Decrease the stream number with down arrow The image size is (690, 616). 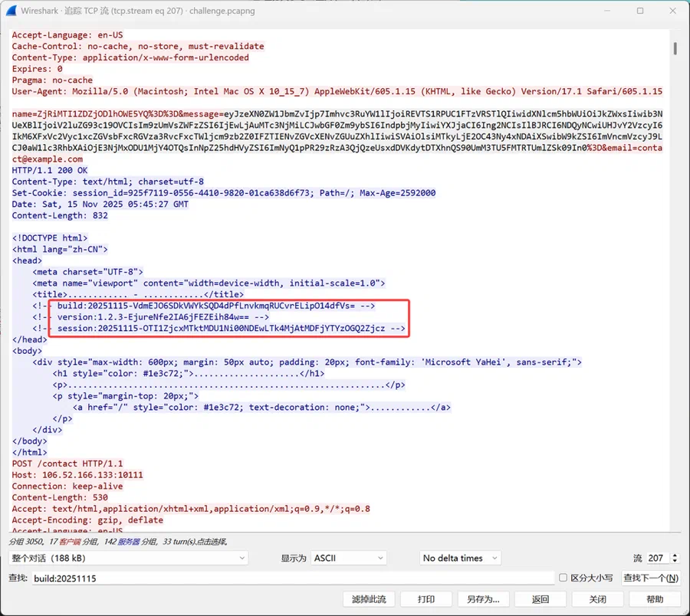click(x=675, y=561)
